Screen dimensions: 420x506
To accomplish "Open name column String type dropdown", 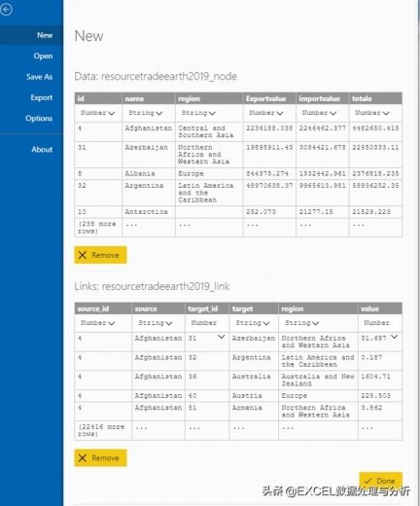I will [146, 113].
